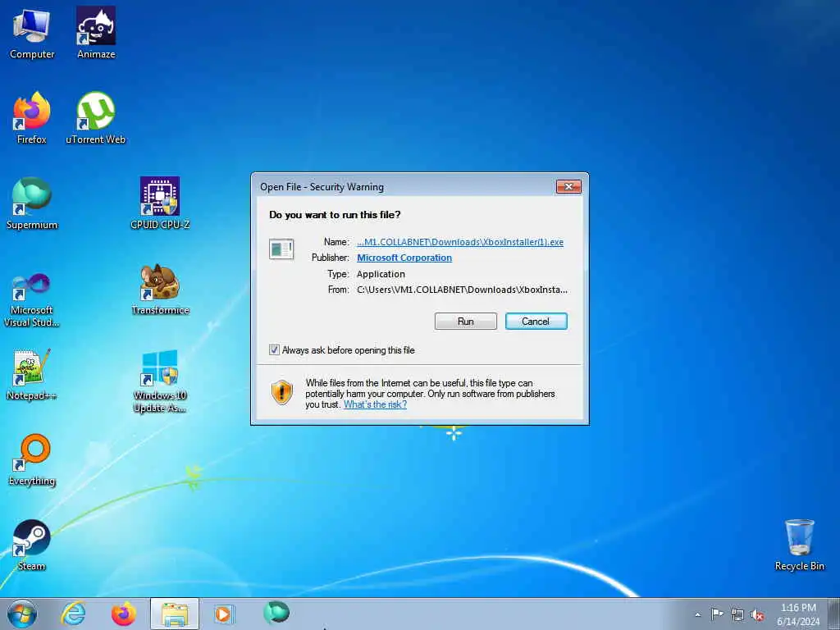Select the Notepad++ desktop shortcut

[x=32, y=375]
